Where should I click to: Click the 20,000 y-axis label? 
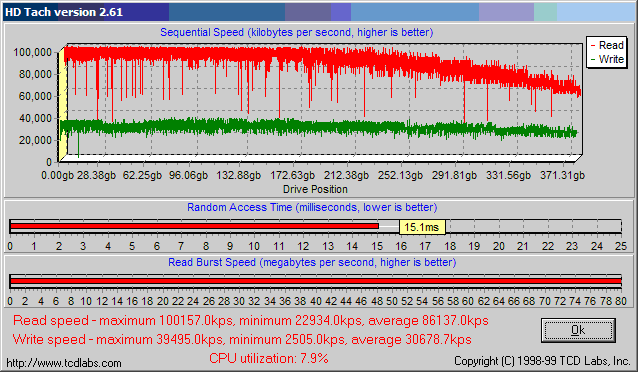pos(35,140)
